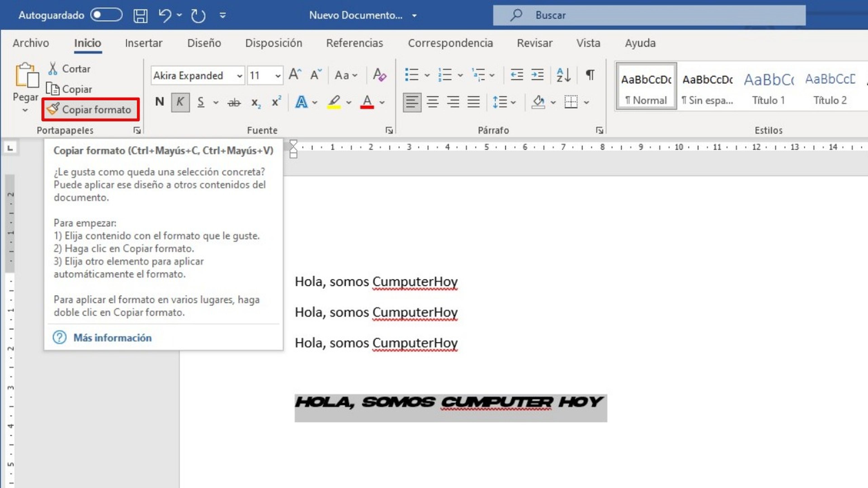Screen dimensions: 868x488
Task: Open the Ayuda tab
Action: click(x=640, y=43)
